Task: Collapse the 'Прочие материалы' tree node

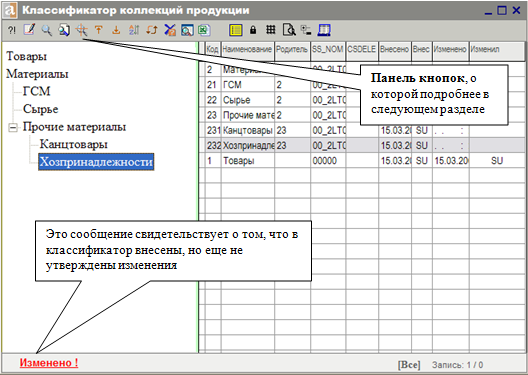Action: (13, 128)
